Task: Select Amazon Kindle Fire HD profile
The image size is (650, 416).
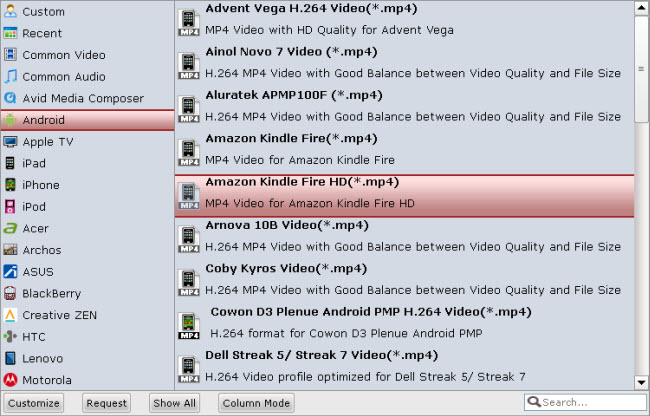Action: coord(404,196)
